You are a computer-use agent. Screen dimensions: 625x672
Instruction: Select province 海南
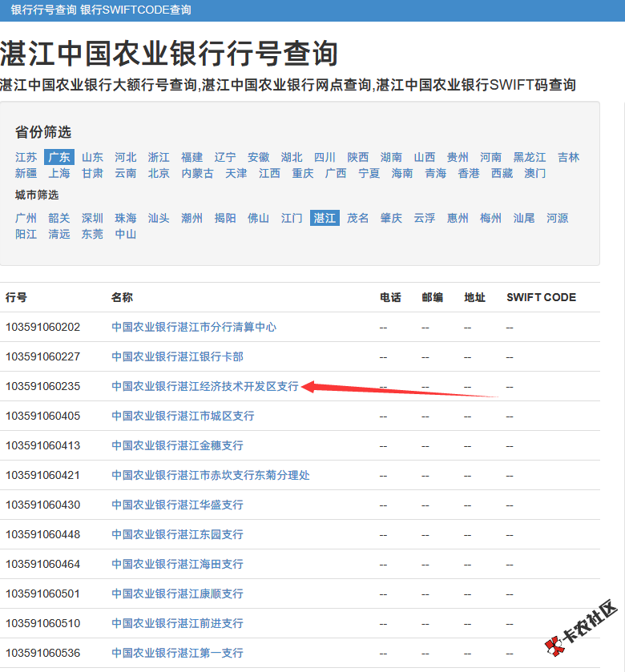pos(402,173)
